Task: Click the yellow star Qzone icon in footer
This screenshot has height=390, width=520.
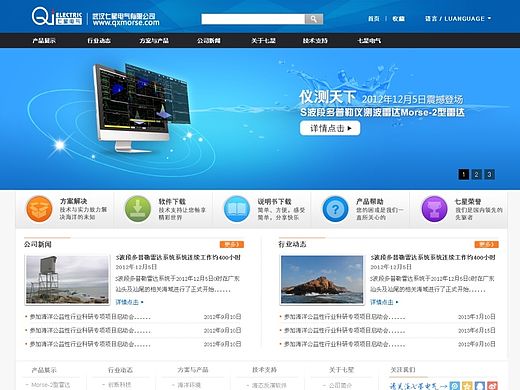Action: pos(467,386)
